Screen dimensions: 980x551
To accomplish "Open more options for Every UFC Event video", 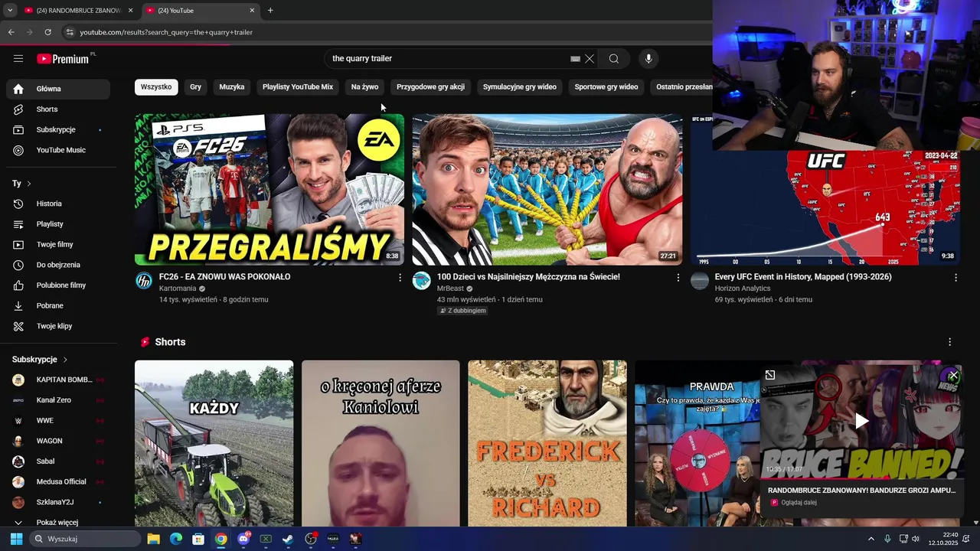I will pyautogui.click(x=955, y=278).
